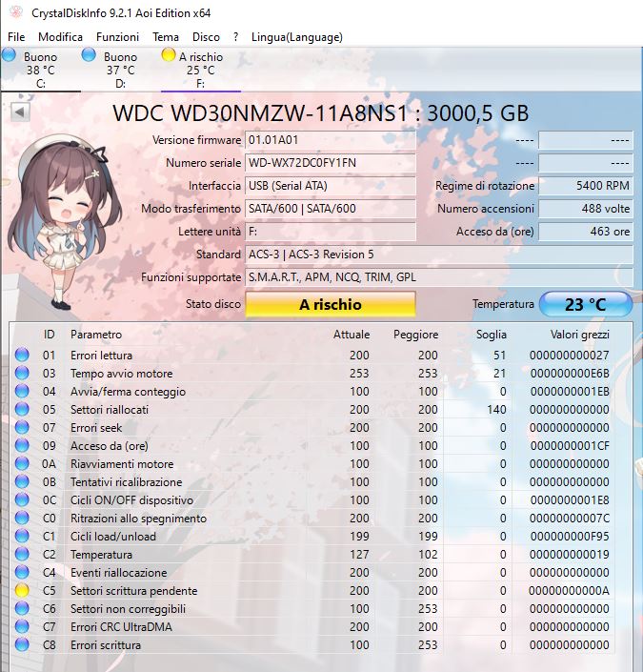Click the firmware version field 01.01A01
643x672 pixels.
point(331,140)
